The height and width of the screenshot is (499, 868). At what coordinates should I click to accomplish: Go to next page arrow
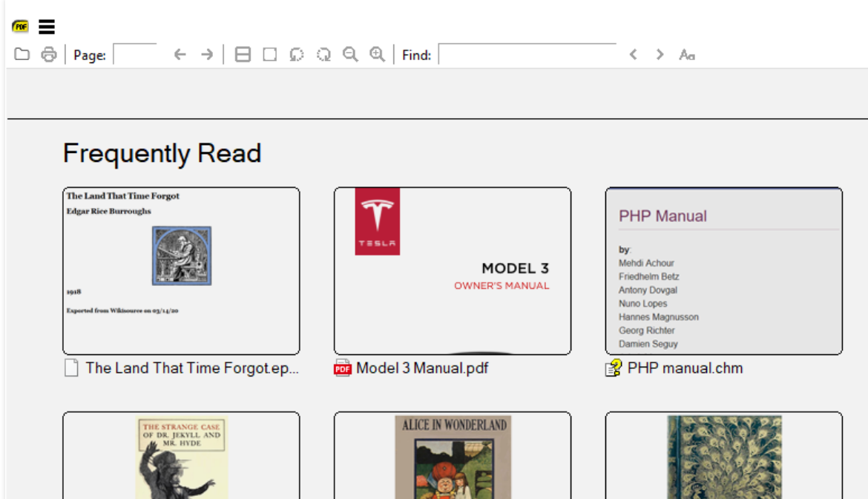[x=207, y=54]
